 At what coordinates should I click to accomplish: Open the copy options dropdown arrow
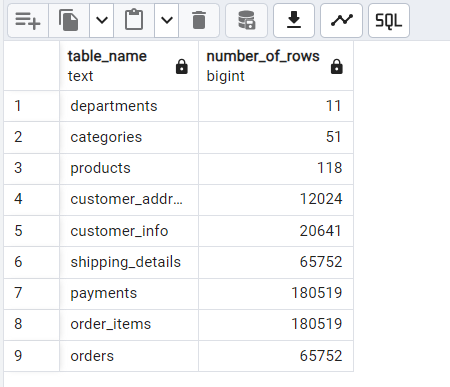click(102, 21)
